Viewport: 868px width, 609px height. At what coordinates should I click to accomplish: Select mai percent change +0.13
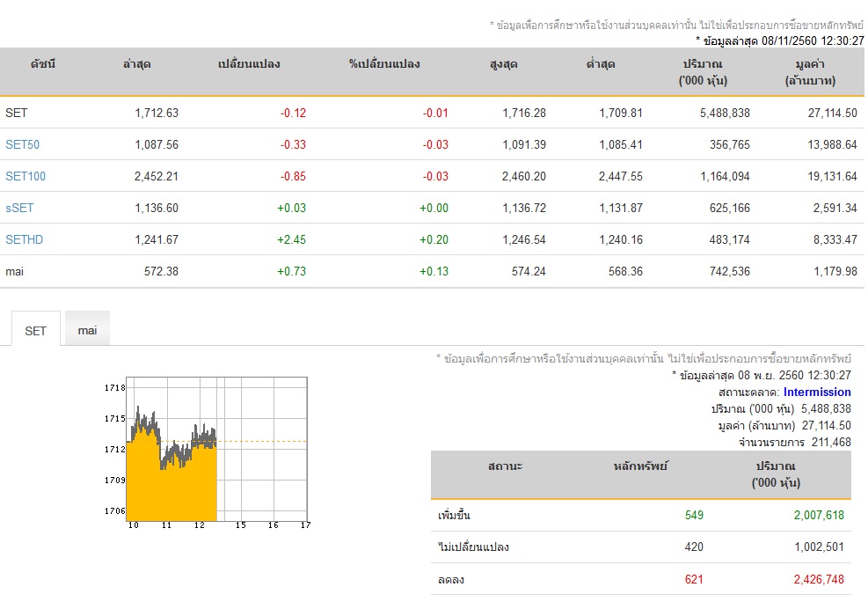tap(434, 272)
